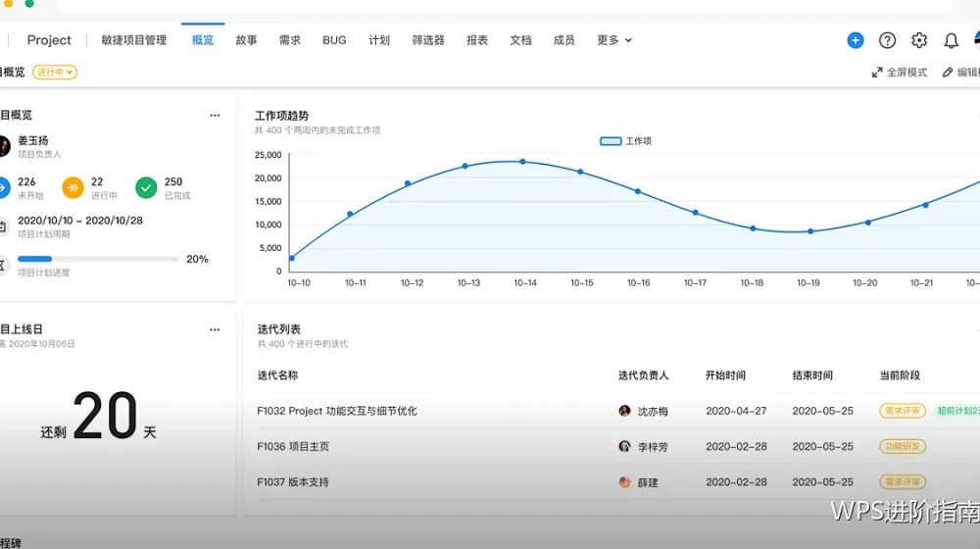This screenshot has width=980, height=549.
Task: Click 需求评审 stage tag in F1037 row
Action: pos(903,482)
